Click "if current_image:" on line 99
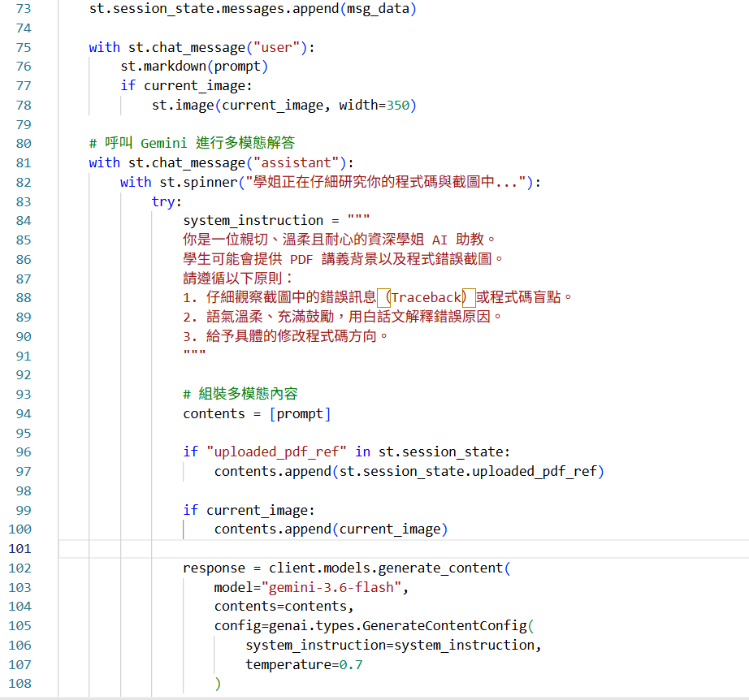The height and width of the screenshot is (700, 749). point(249,511)
